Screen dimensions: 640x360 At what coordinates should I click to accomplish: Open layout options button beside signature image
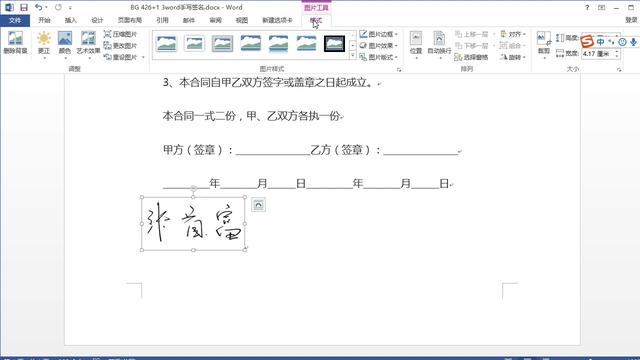coord(258,204)
